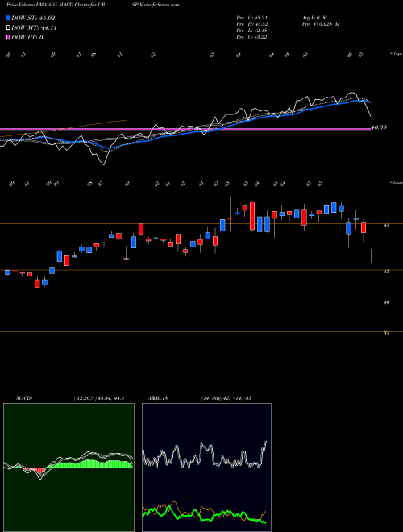Click the price axis label '40'
This screenshot has height=532, width=403.
(387, 302)
